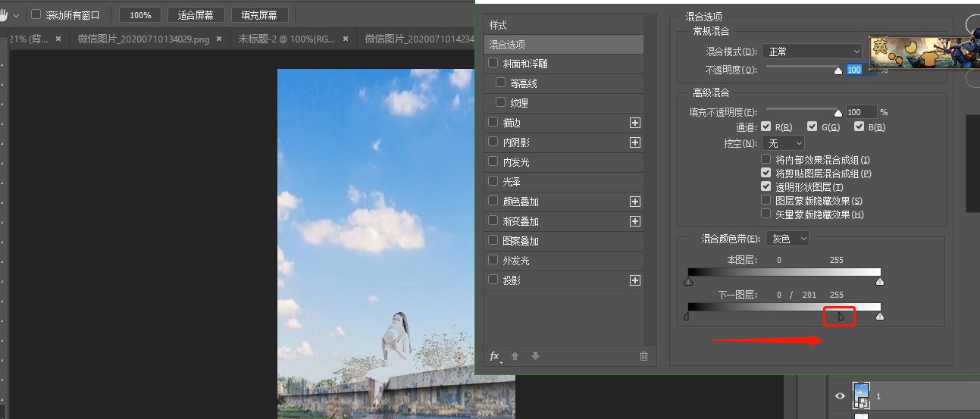
Task: Add another 渐变叠加 using its plus icon
Action: 635,221
